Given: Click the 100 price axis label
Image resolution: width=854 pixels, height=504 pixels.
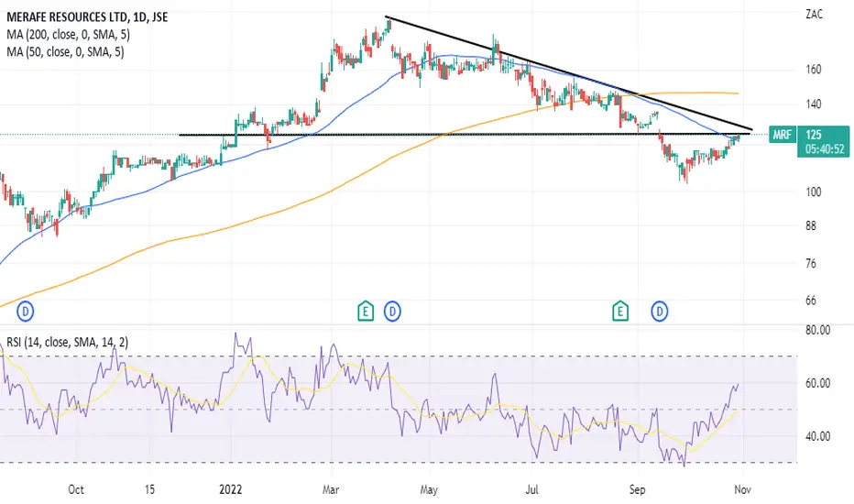Looking at the screenshot, I should pos(814,192).
